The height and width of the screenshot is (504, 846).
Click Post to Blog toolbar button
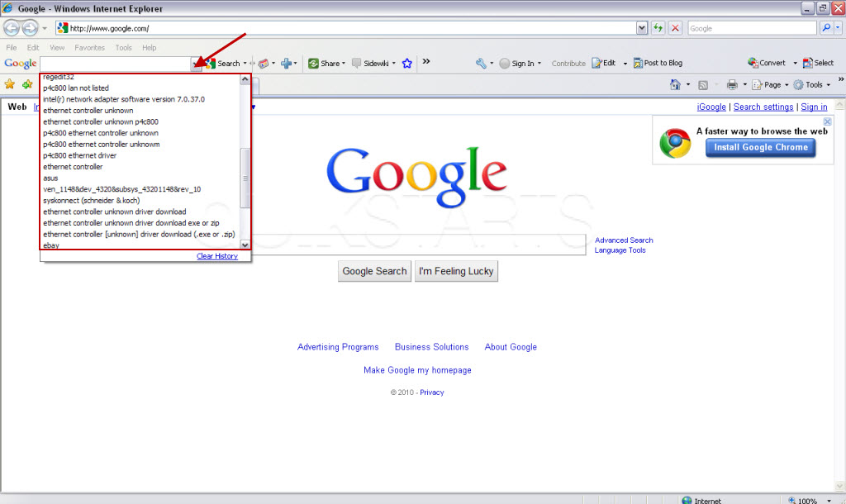(658, 63)
